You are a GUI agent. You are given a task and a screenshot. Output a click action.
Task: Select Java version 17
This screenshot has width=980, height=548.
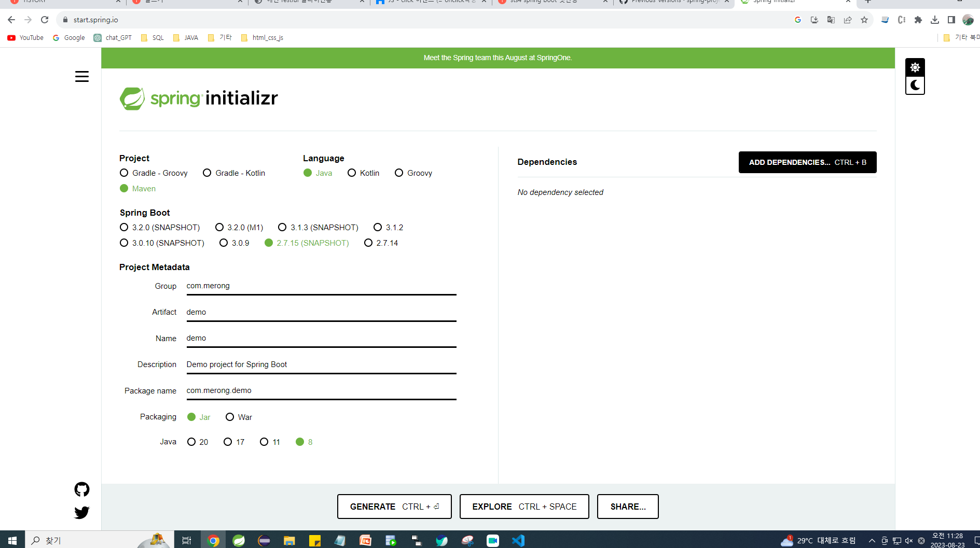[x=234, y=442]
